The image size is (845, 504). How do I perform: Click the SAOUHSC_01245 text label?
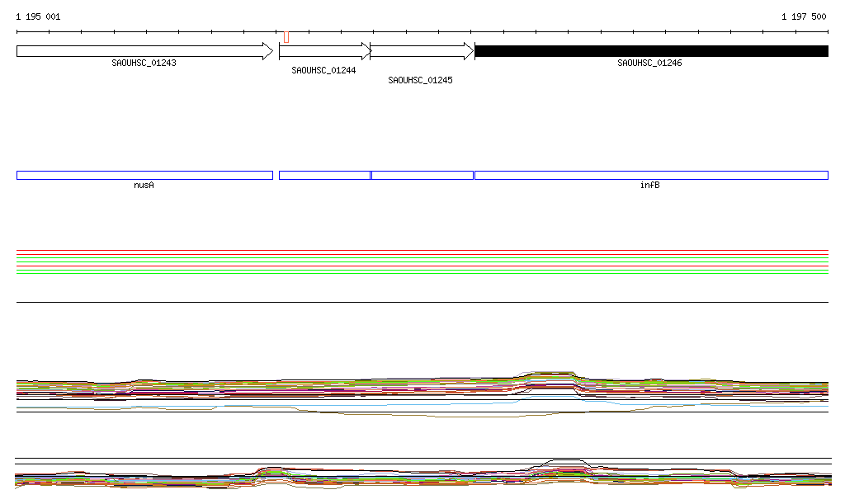[420, 80]
